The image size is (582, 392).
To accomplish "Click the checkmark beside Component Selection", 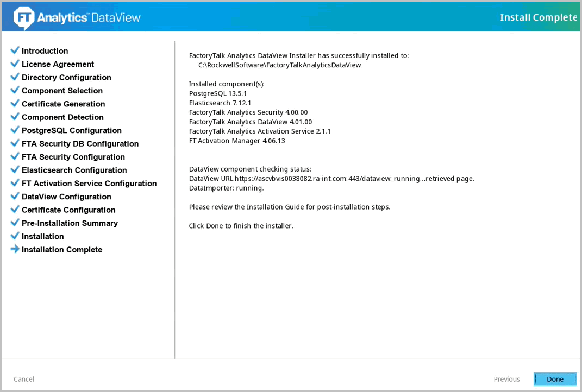I will point(15,90).
